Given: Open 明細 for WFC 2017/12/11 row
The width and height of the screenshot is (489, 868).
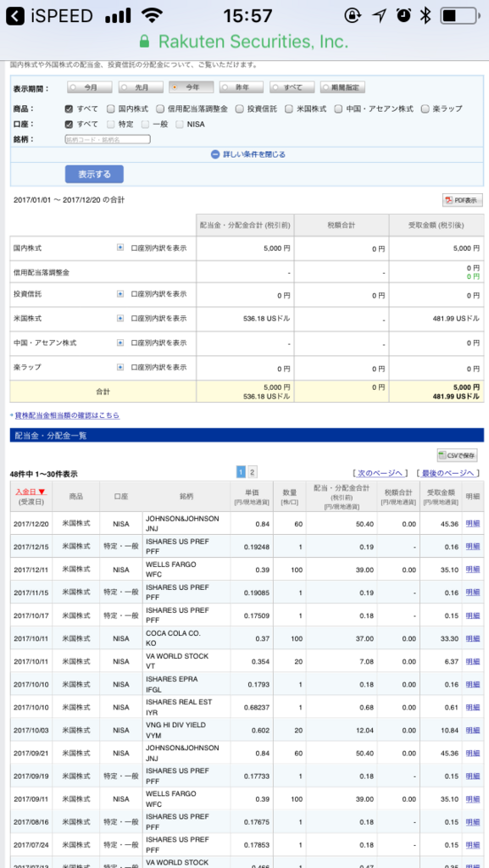Looking at the screenshot, I should [473, 570].
